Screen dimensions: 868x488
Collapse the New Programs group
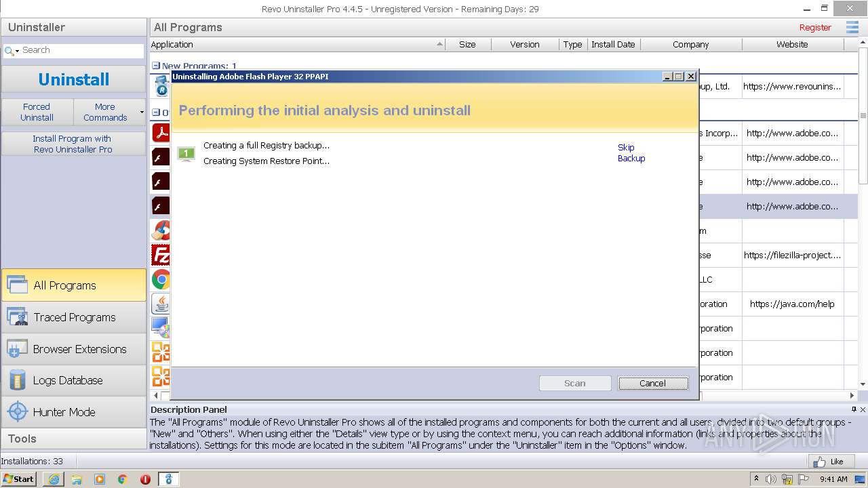pyautogui.click(x=156, y=66)
